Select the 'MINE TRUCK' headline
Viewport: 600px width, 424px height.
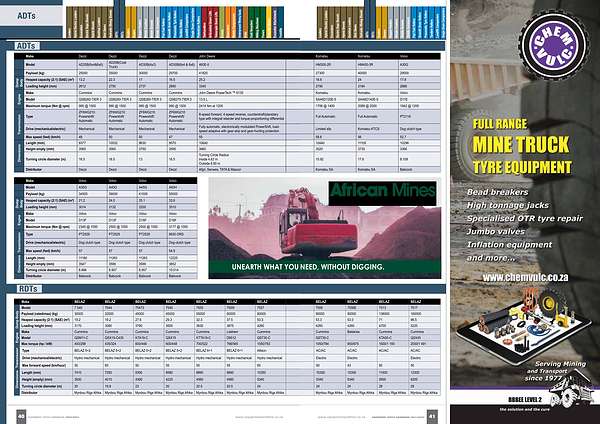[x=521, y=145]
